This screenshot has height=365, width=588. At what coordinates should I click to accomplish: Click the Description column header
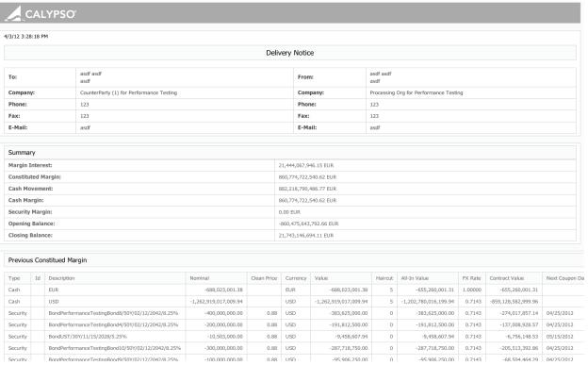pos(61,278)
